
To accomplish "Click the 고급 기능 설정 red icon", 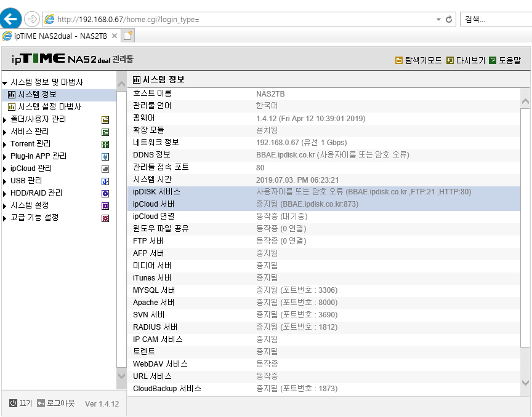I will (x=105, y=218).
